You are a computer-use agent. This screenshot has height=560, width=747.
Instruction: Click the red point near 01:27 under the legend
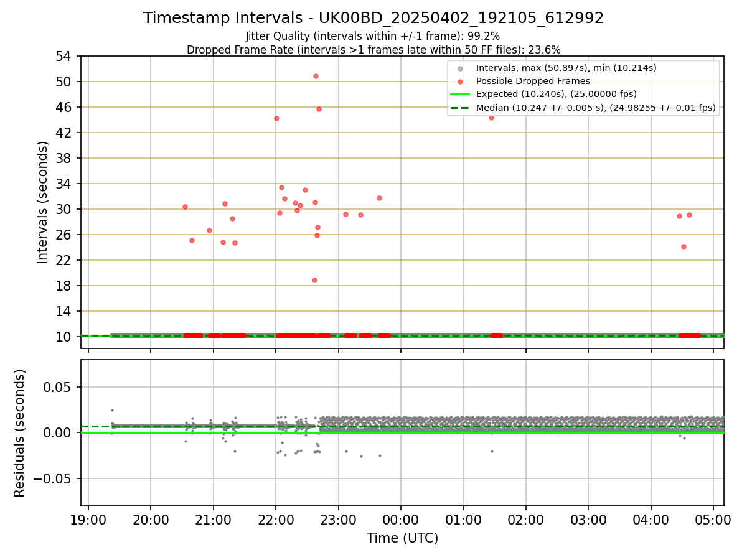pyautogui.click(x=491, y=118)
